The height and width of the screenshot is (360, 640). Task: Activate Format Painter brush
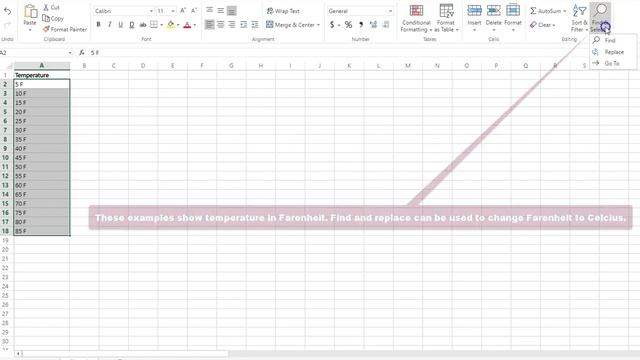click(x=64, y=29)
